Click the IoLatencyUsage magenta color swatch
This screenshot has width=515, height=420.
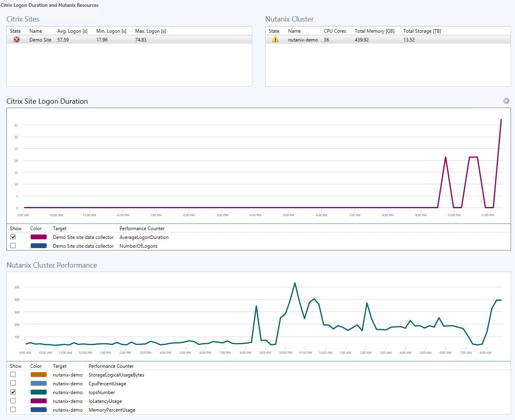click(39, 401)
